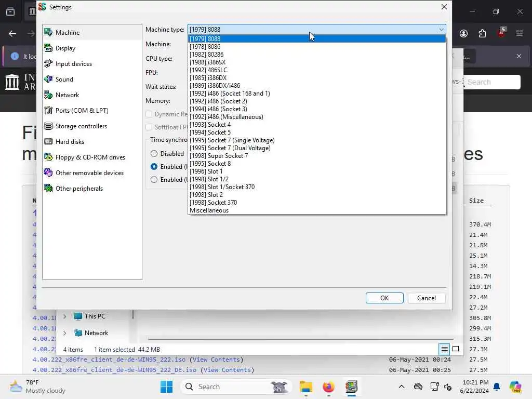This screenshot has height=399, width=532.
Task: Select Socket 7 (Single Voltage) entry
Action: tap(317, 140)
